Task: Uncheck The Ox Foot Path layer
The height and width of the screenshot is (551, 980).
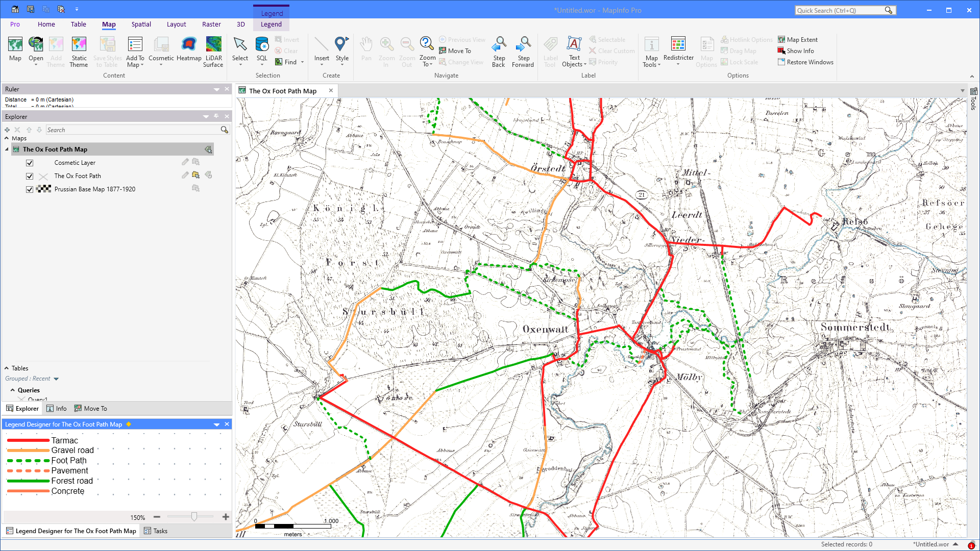Action: click(x=30, y=176)
